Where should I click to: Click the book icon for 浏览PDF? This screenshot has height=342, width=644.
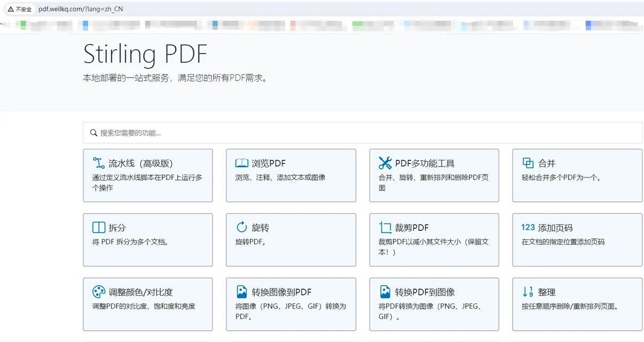point(242,163)
